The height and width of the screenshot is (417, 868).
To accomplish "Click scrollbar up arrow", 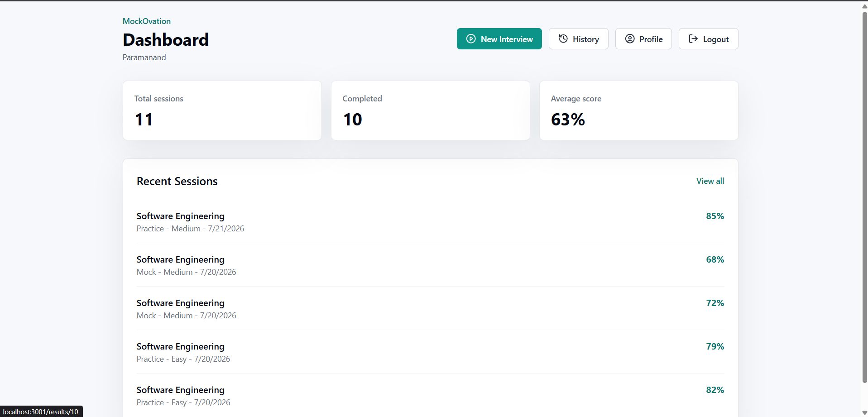I will point(864,6).
